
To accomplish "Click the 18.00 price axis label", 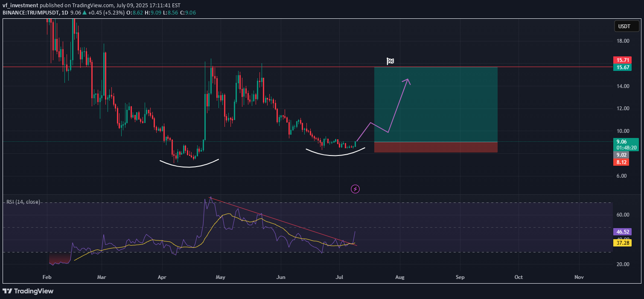I will [x=624, y=41].
